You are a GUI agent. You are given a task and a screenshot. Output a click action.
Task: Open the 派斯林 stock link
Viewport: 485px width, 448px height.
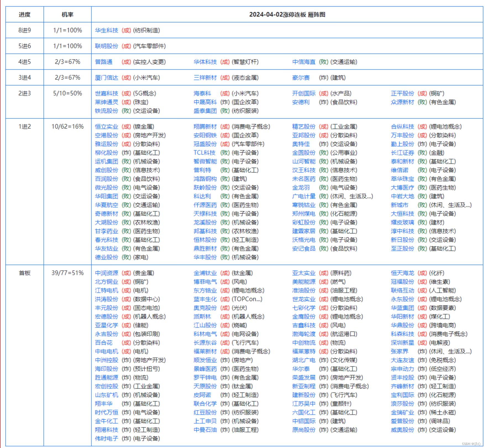coord(202,317)
